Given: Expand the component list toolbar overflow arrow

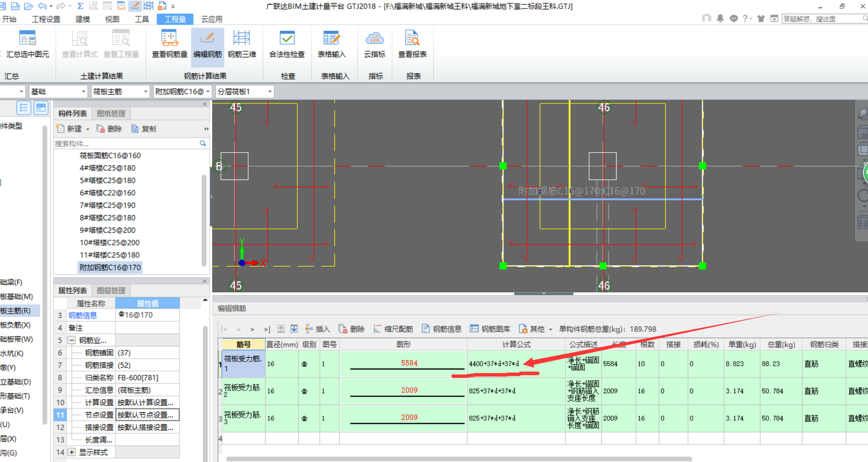Looking at the screenshot, I should click(x=206, y=129).
